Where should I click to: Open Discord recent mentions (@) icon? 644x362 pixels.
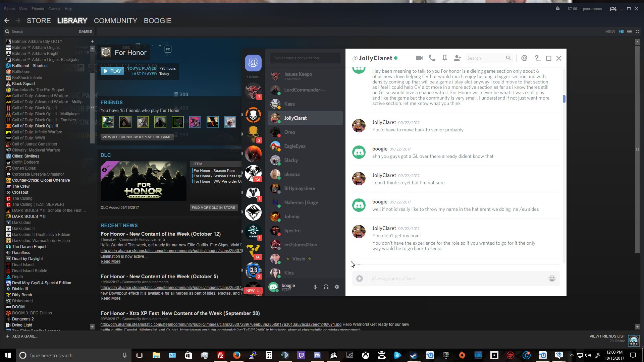click(524, 58)
